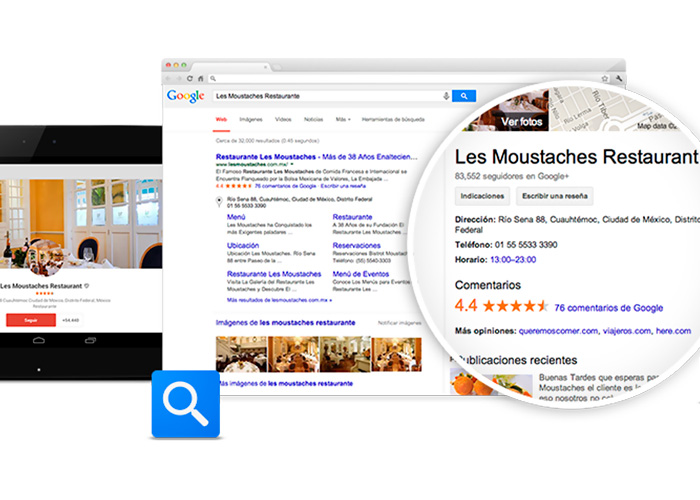Open the wrench settings icon in the browser
The width and height of the screenshot is (700, 500).
619,79
